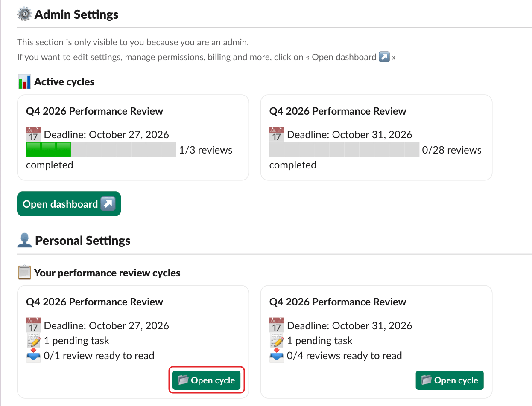This screenshot has width=532, height=406.
Task: Click calendar icon in personal October 27 card
Action: (x=33, y=325)
